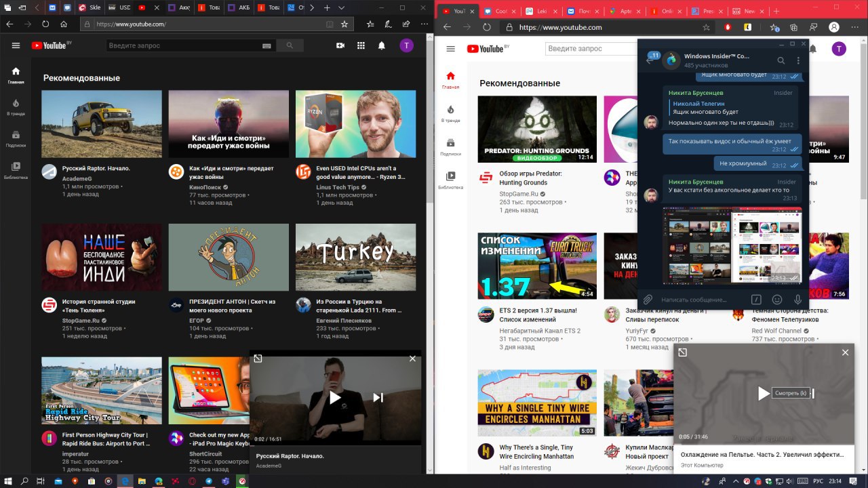Open Trending in right YouTube sidebar
Viewport: 868px width, 488px height.
pyautogui.click(x=450, y=113)
